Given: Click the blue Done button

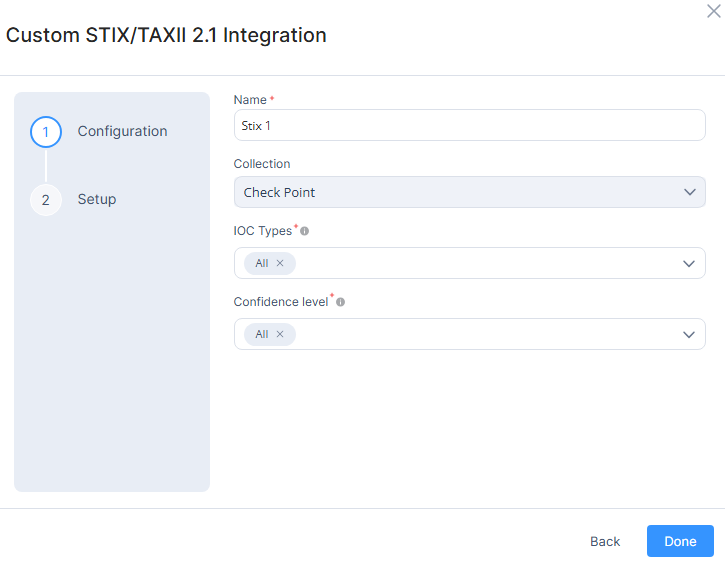Looking at the screenshot, I should (x=680, y=541).
